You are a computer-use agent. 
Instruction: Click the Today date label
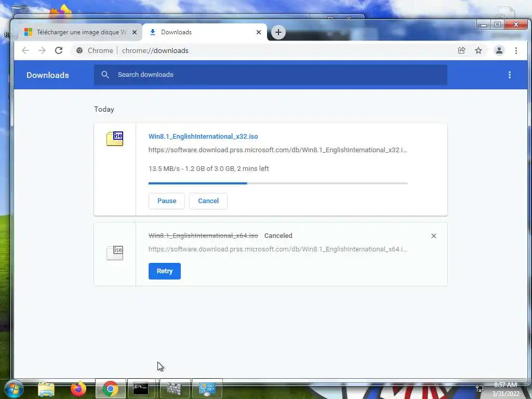tap(104, 109)
